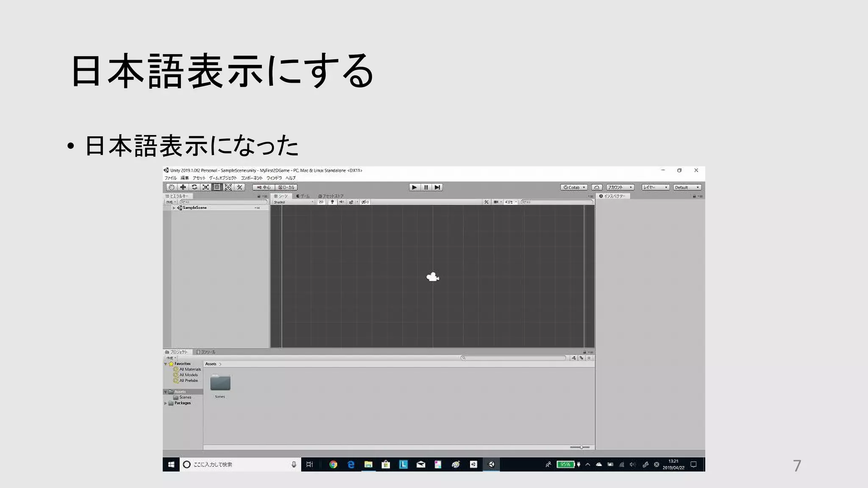Open scene component tools icon in Scene toolbar
Viewport: 868px width, 488px height.
[x=486, y=202]
